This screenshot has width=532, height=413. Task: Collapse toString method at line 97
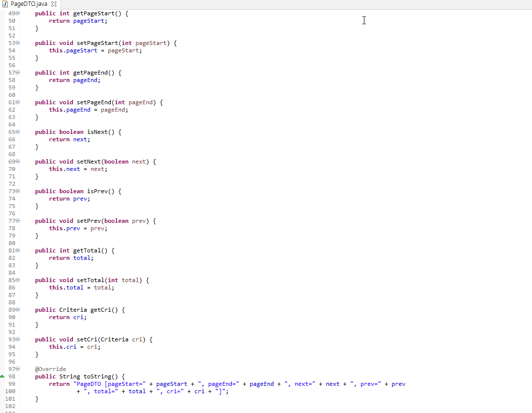pyautogui.click(x=18, y=369)
